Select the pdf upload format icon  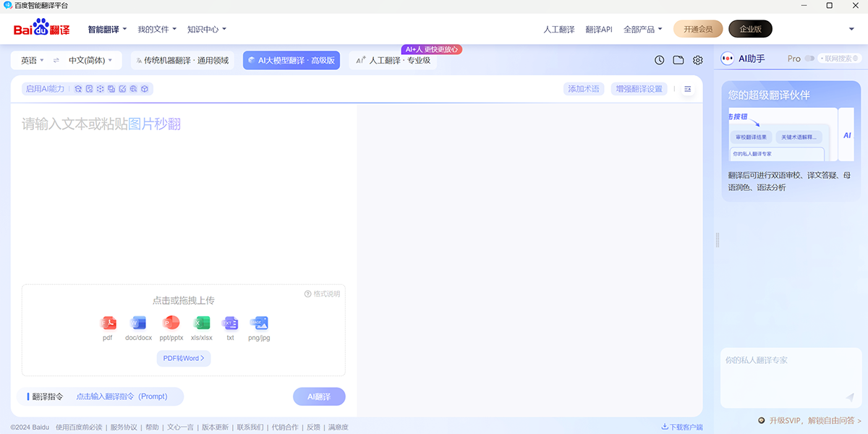pos(109,323)
